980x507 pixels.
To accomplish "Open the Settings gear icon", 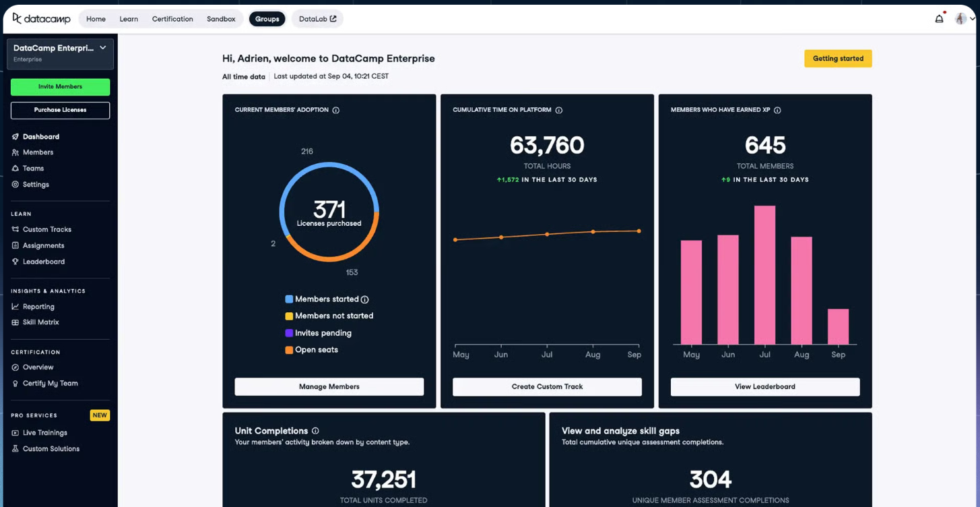I will [15, 185].
